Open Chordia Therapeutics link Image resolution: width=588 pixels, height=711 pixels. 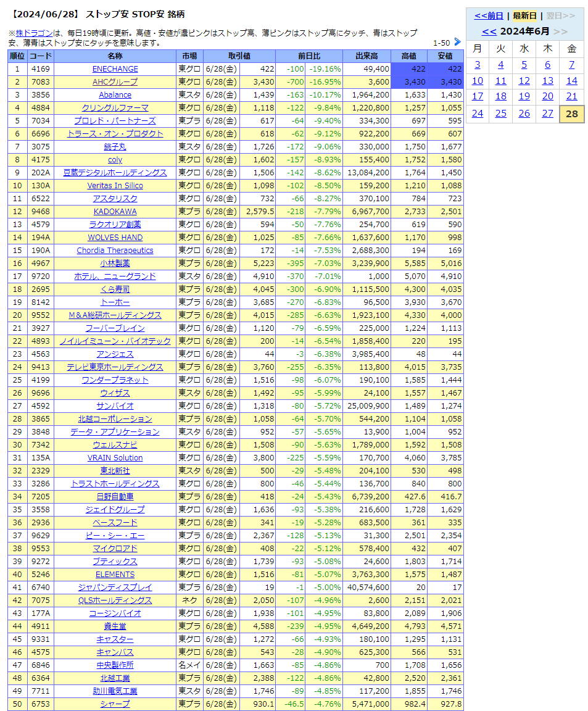click(115, 251)
